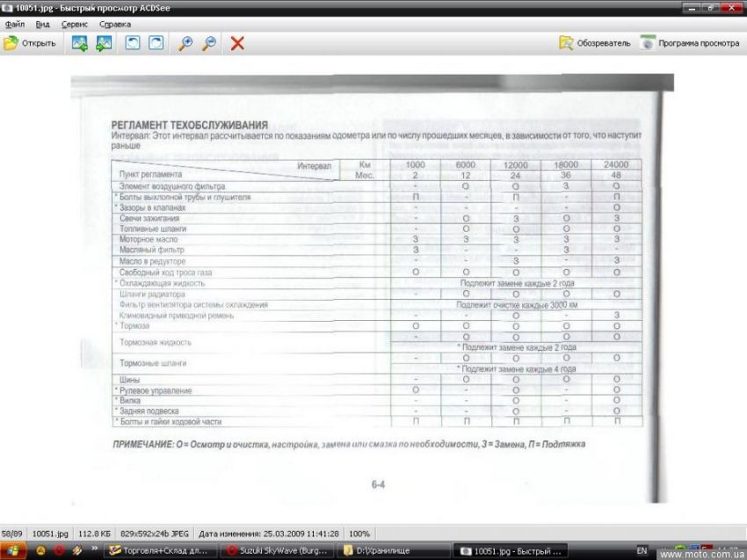Viewport: 747px width, 560px height.
Task: Expand the quick launch chevron on taskbar
Action: [94, 550]
